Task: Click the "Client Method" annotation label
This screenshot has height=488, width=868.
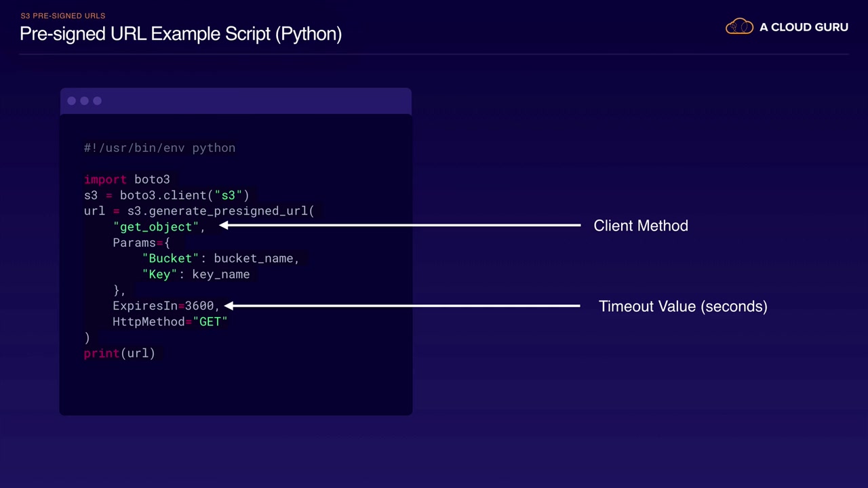Action: coord(640,226)
